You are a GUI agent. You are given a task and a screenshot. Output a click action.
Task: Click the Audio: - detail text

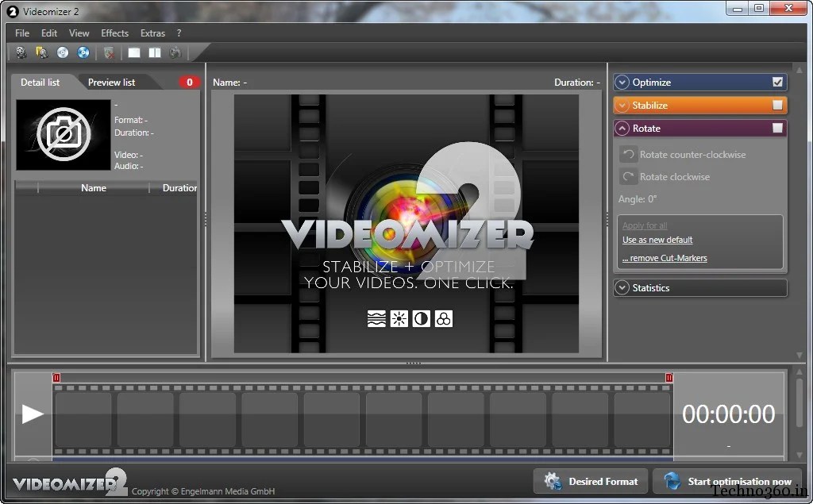click(129, 166)
